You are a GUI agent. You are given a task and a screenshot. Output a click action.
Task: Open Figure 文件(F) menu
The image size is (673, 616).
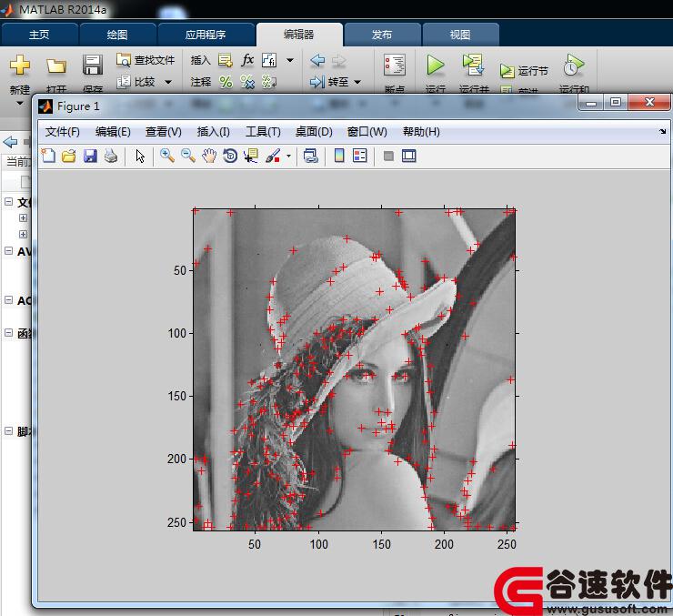click(62, 132)
